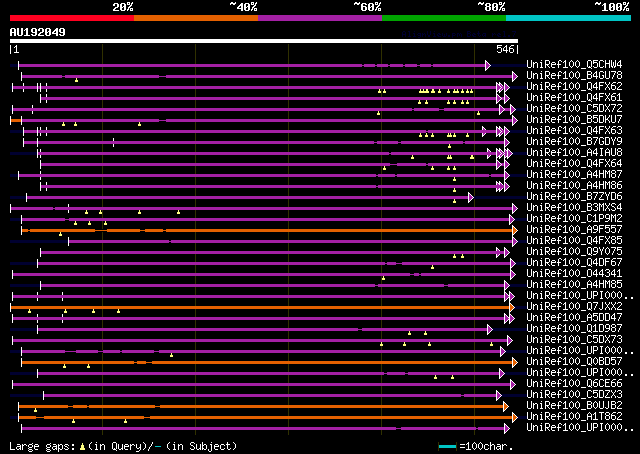This screenshot has height=454, width=640.
Task: Open hit UniRef100_A4HM87
Action: [574, 175]
